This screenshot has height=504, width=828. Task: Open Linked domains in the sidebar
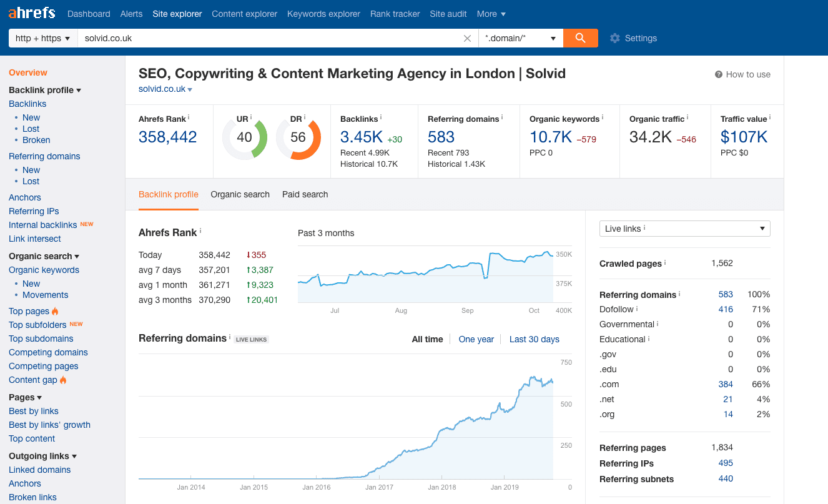(x=39, y=470)
